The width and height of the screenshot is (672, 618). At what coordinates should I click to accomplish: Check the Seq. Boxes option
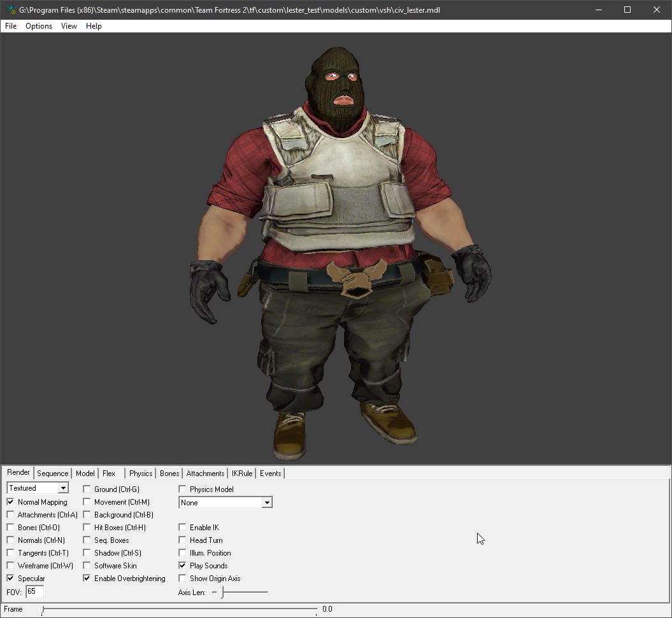[87, 540]
